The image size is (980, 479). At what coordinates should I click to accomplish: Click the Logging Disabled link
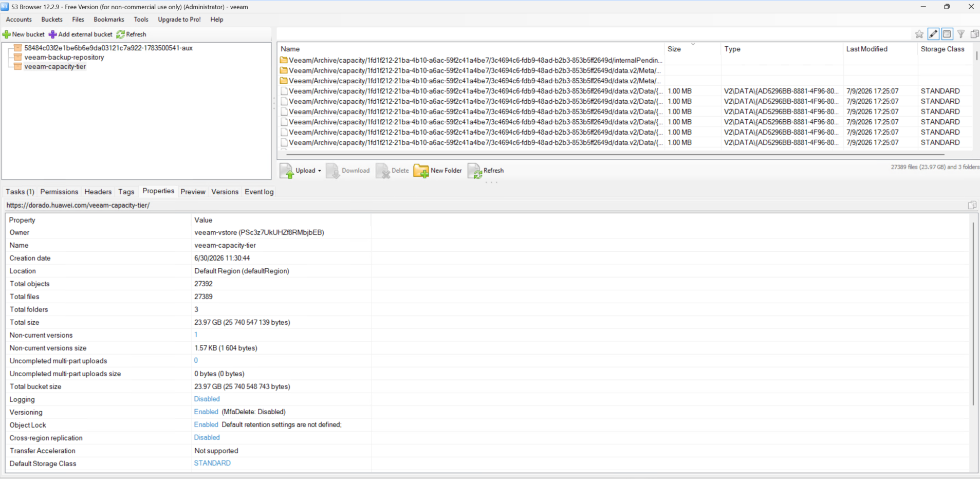(207, 399)
